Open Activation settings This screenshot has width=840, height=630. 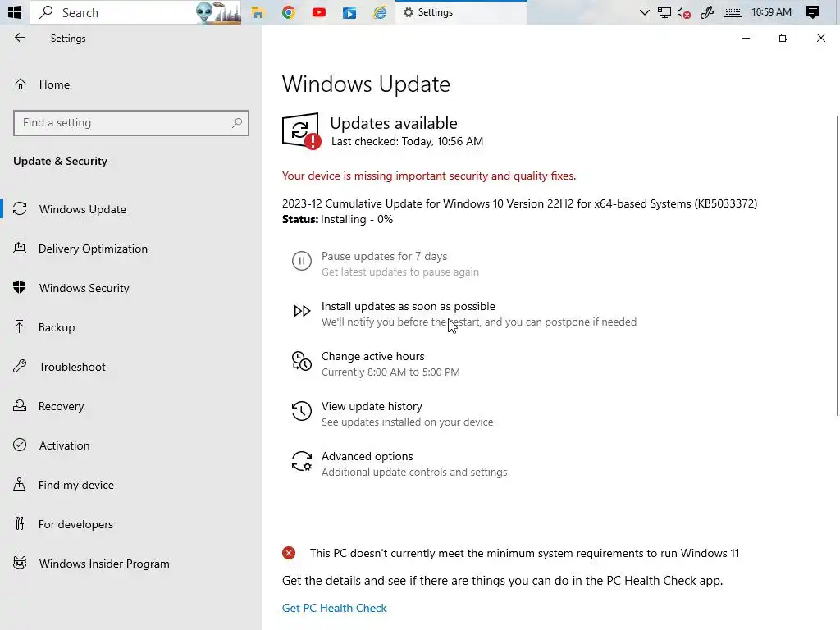coord(131,445)
